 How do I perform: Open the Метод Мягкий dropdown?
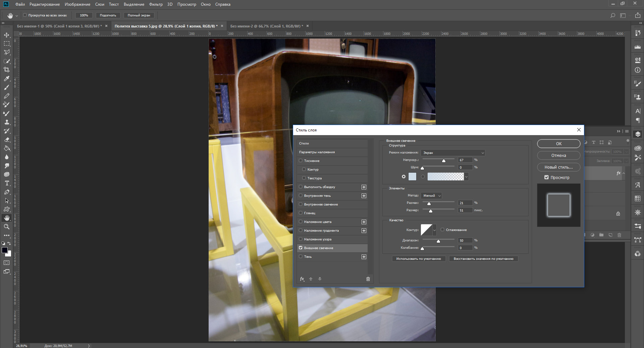(x=431, y=195)
